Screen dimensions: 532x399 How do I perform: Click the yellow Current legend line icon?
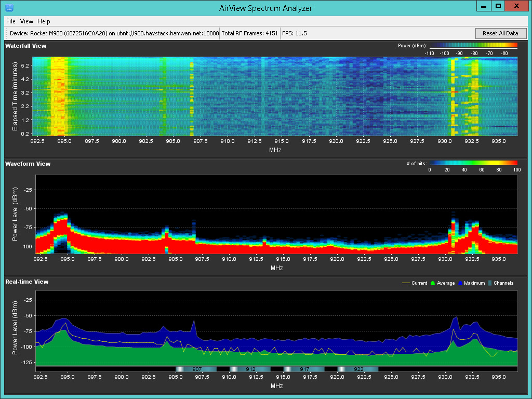[406, 283]
